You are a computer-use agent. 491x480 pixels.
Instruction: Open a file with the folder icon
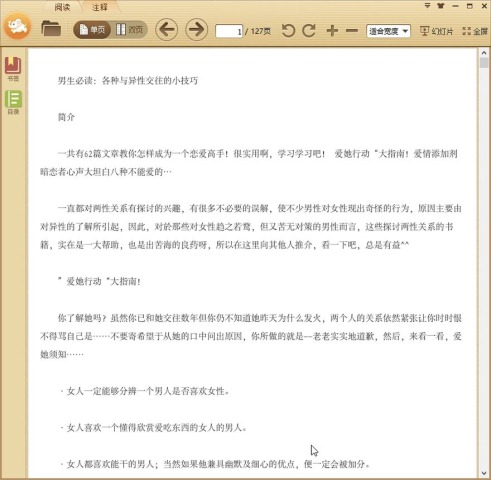[x=51, y=29]
